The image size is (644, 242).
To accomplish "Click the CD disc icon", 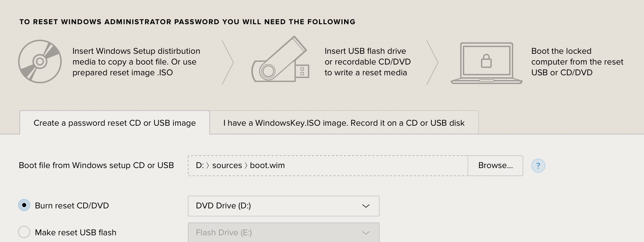I will (40, 62).
